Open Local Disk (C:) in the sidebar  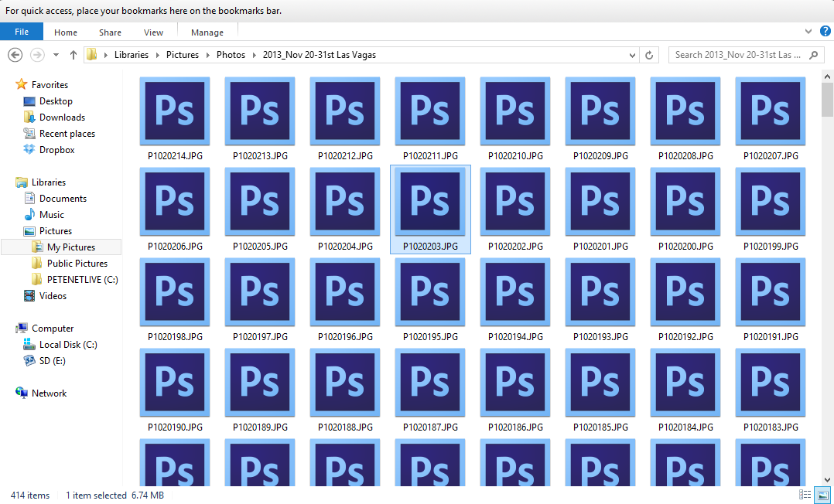68,345
